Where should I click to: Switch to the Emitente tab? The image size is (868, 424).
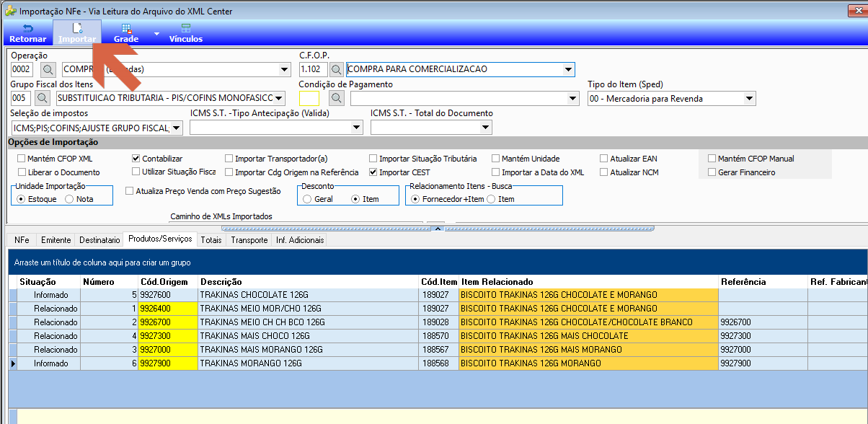point(56,240)
